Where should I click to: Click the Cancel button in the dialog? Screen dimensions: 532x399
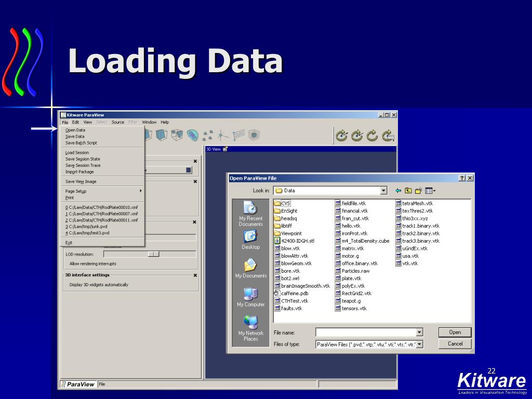pyautogui.click(x=455, y=344)
